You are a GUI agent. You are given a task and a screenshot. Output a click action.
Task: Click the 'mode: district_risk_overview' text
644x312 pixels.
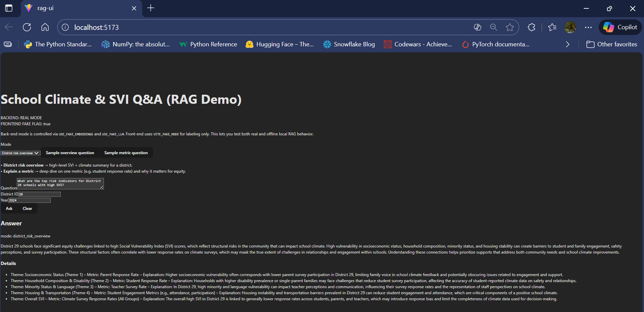click(x=26, y=236)
